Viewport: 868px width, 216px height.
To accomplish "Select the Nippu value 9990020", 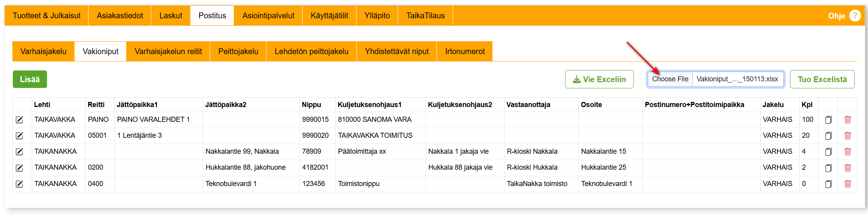I will point(315,135).
